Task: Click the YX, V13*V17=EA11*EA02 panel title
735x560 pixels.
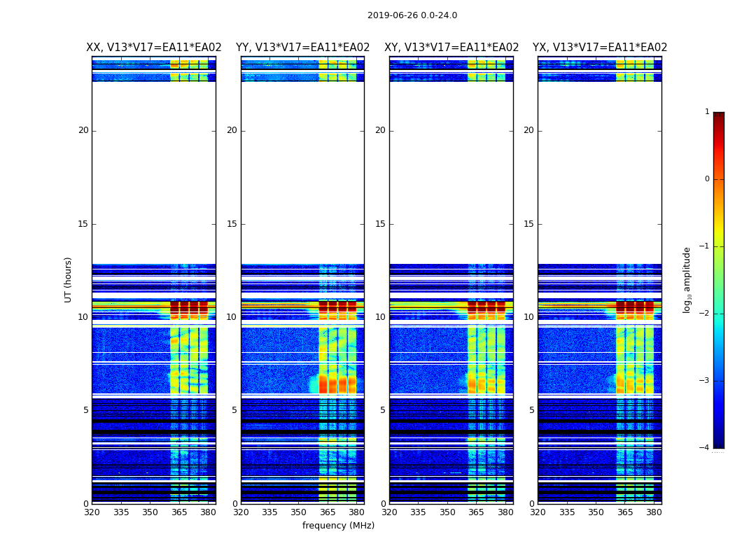Action: tap(599, 48)
